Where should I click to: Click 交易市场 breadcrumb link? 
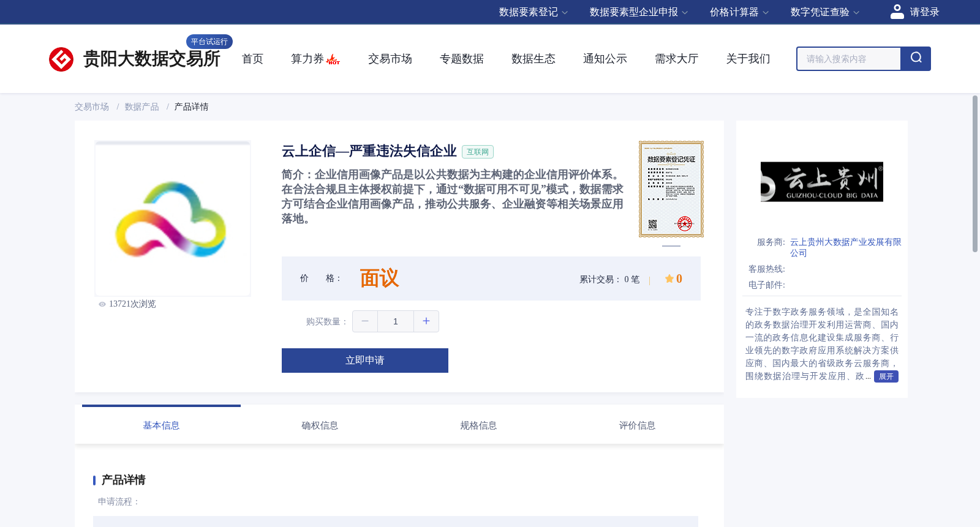(92, 107)
